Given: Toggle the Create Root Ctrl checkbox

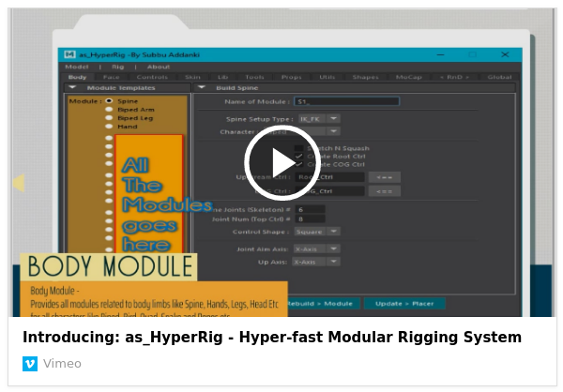Looking at the screenshot, I should click(298, 157).
